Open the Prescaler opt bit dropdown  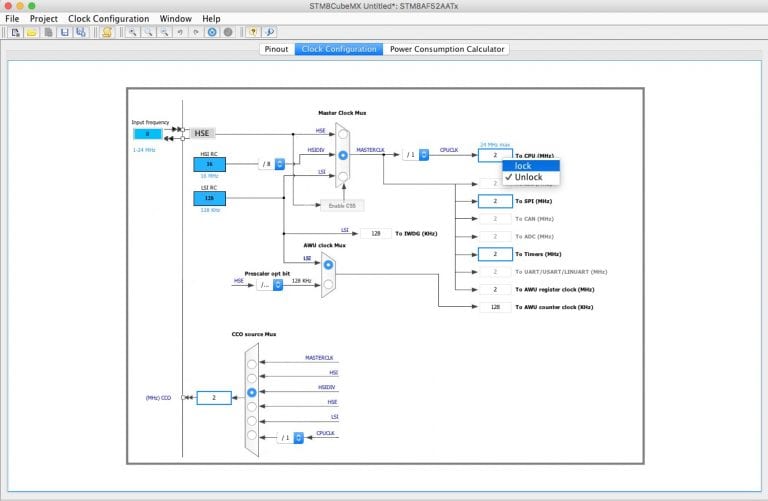click(x=270, y=285)
